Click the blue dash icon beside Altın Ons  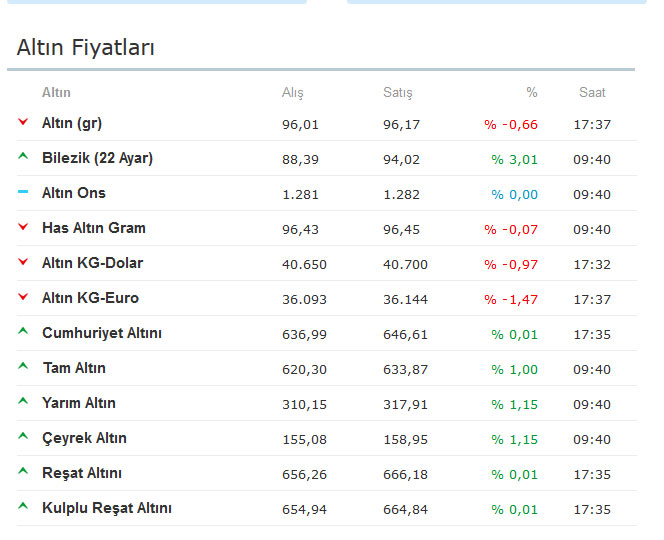point(23,192)
